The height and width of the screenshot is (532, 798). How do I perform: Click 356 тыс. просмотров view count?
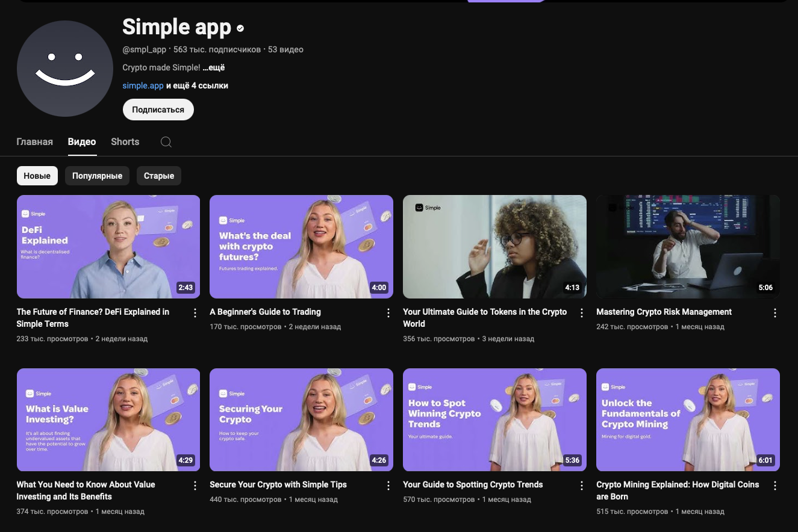pos(438,339)
